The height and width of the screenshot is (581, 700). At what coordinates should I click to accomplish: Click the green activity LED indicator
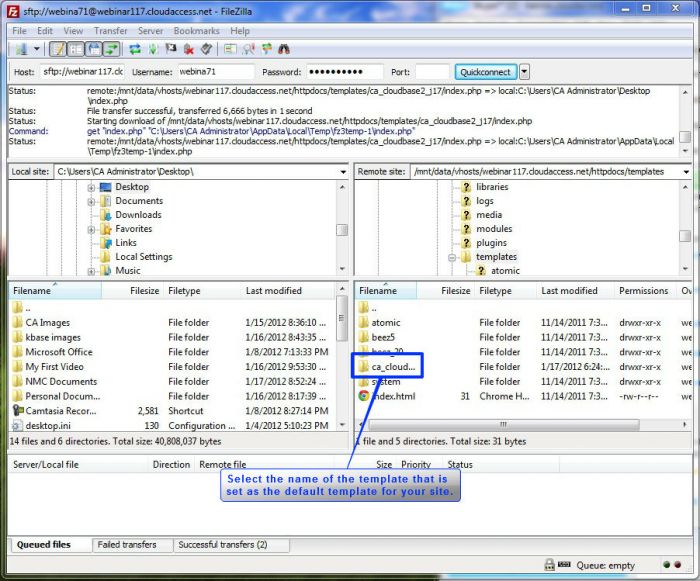667,565
